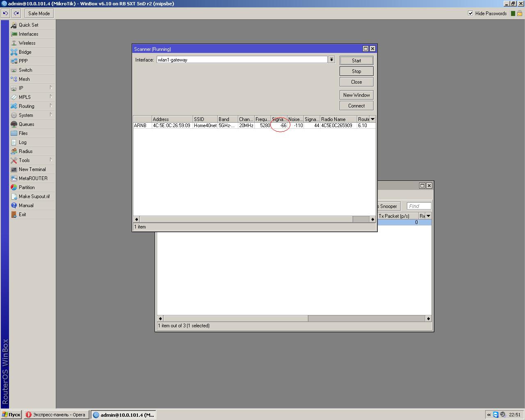525x420 pixels.
Task: Open New Terminal via its console icon
Action: [14, 169]
